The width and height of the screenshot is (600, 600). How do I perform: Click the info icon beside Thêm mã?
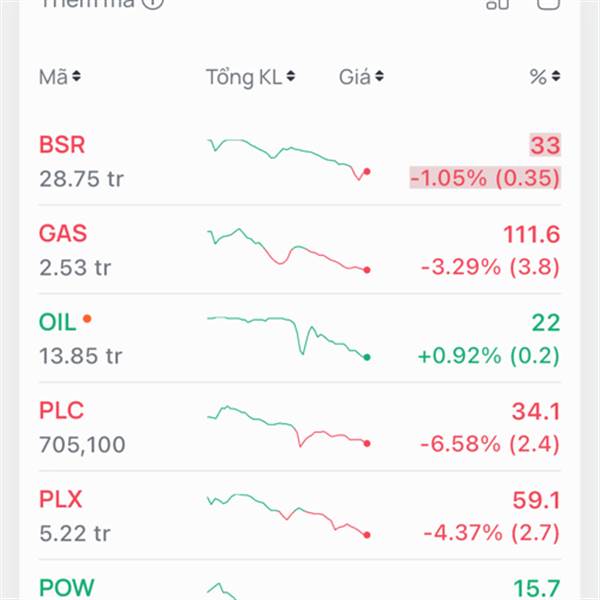click(151, 4)
